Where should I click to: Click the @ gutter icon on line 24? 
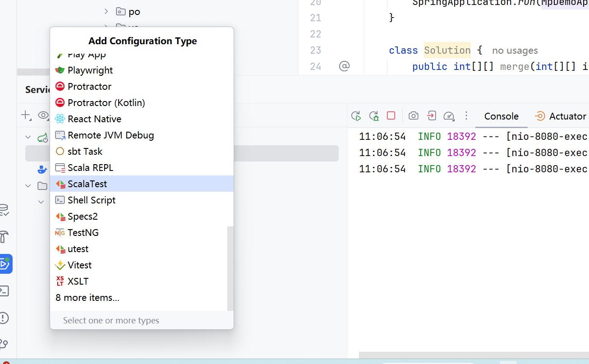344,66
